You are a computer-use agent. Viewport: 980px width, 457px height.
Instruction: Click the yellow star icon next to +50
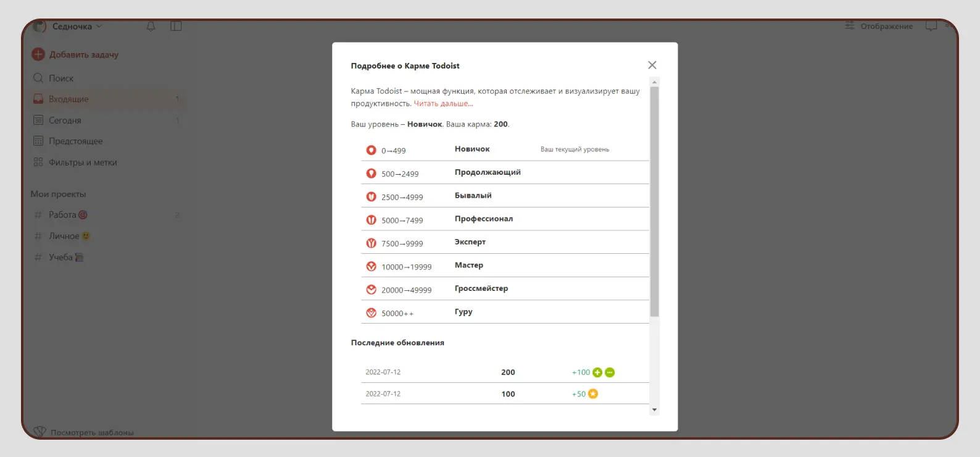[x=593, y=394]
